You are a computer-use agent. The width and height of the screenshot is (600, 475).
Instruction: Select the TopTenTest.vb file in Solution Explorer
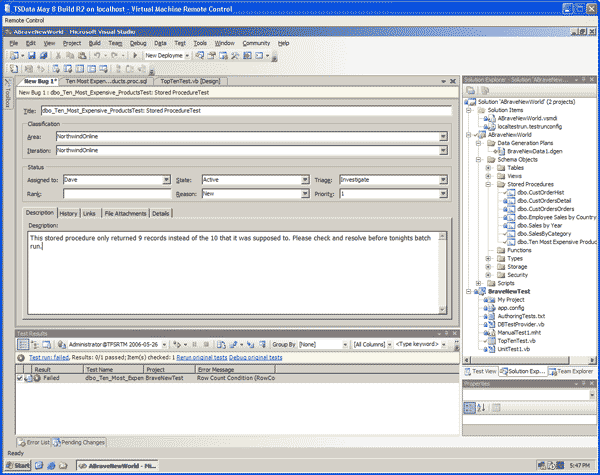(516, 341)
